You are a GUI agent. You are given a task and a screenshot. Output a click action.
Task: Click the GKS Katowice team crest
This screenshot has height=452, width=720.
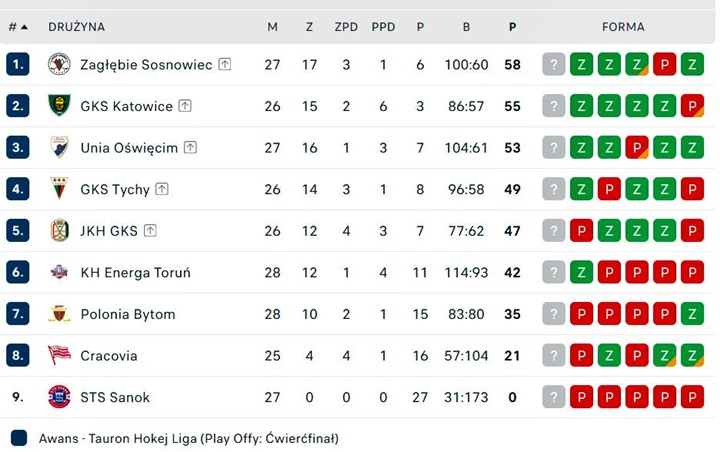tap(59, 106)
